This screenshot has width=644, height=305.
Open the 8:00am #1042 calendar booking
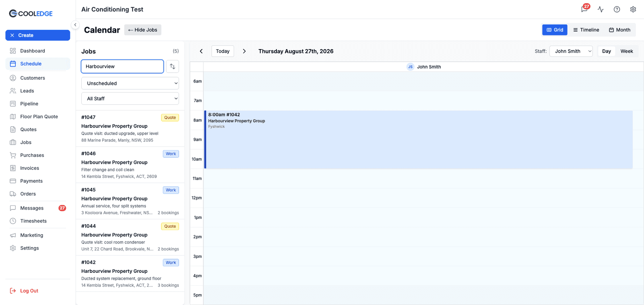(x=418, y=140)
